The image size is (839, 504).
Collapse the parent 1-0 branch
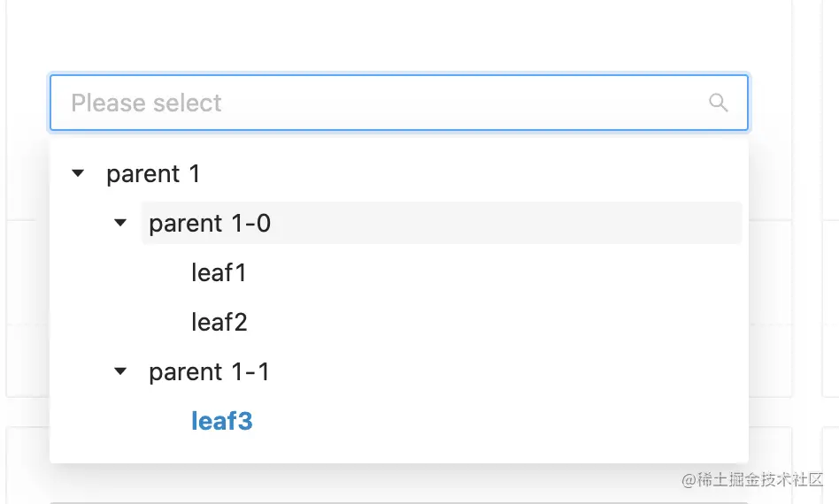(x=121, y=223)
